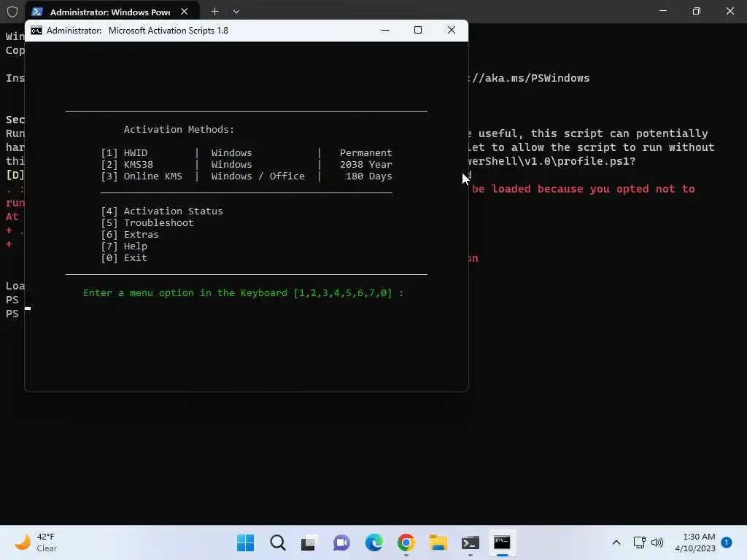This screenshot has width=747, height=560.
Task: Open Google Chrome from the taskbar
Action: (x=406, y=542)
